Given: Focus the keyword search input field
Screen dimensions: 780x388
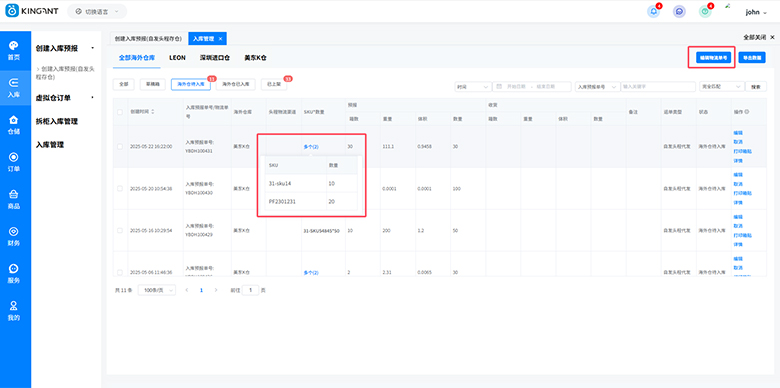Looking at the screenshot, I should (x=658, y=87).
